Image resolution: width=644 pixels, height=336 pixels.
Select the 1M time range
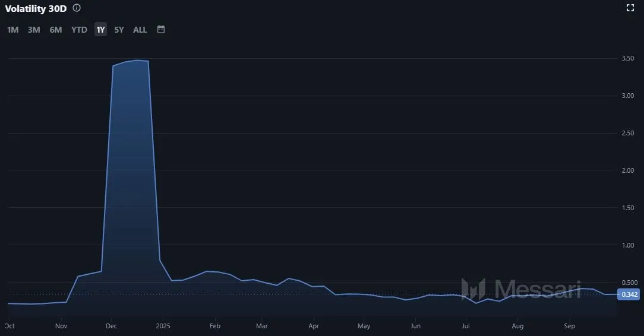click(13, 30)
